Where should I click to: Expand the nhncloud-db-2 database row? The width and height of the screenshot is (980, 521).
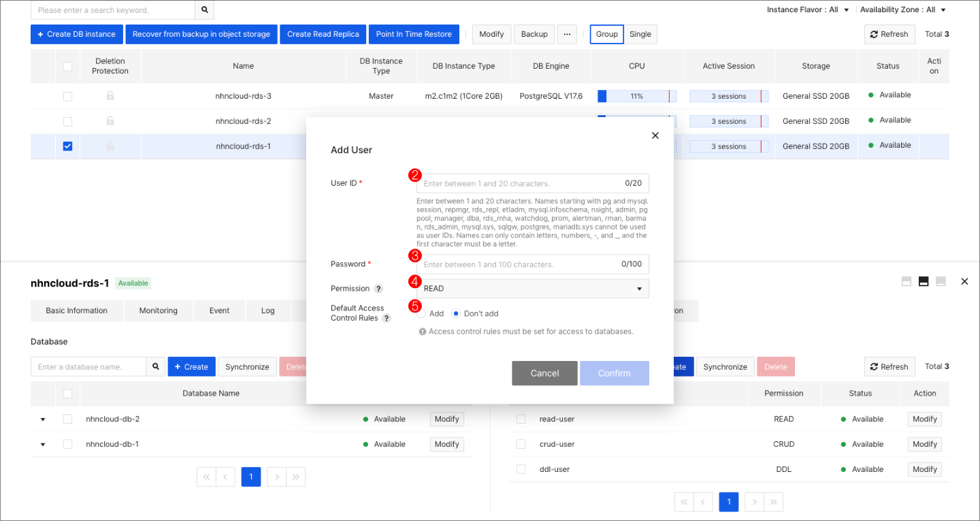42,419
